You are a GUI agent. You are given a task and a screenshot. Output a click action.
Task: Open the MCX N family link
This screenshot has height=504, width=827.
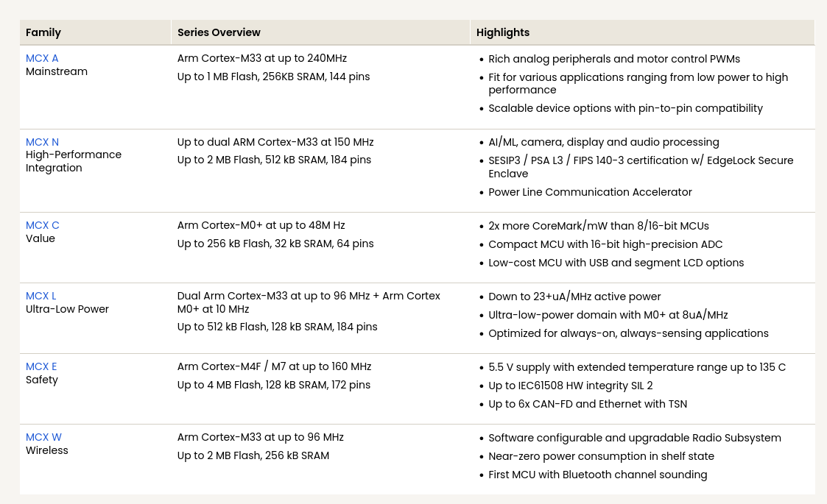point(42,142)
